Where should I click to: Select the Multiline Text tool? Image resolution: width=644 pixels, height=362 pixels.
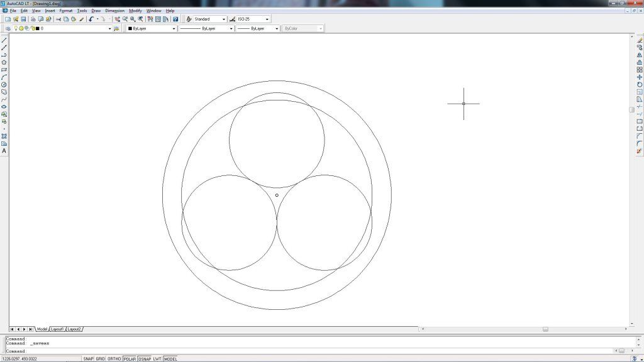(4, 151)
